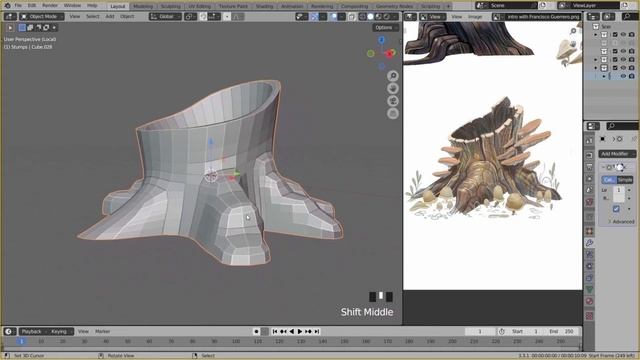Open the viewport Select menu
640x360 pixels.
click(x=93, y=17)
